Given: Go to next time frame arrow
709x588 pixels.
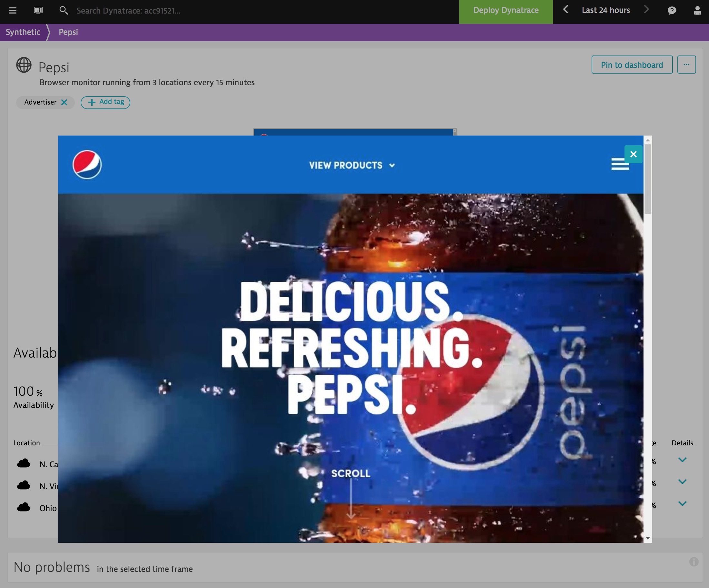Looking at the screenshot, I should [646, 10].
